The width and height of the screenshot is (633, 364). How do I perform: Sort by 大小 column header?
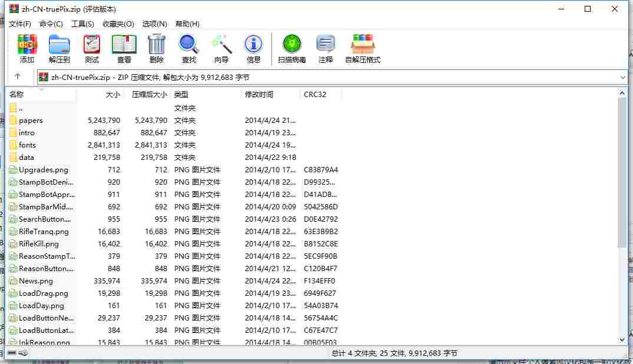[x=100, y=94]
